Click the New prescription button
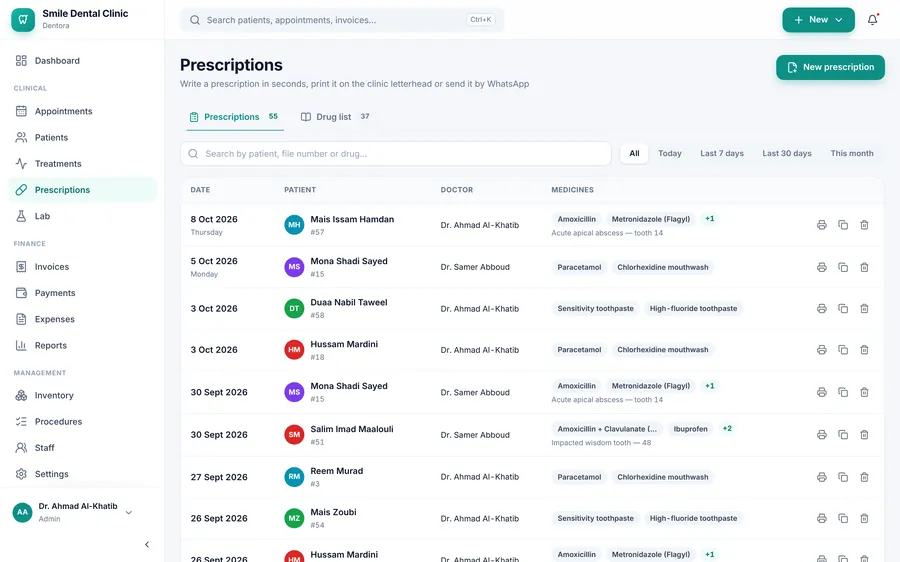Viewport: 900px width, 562px height. 830,67
